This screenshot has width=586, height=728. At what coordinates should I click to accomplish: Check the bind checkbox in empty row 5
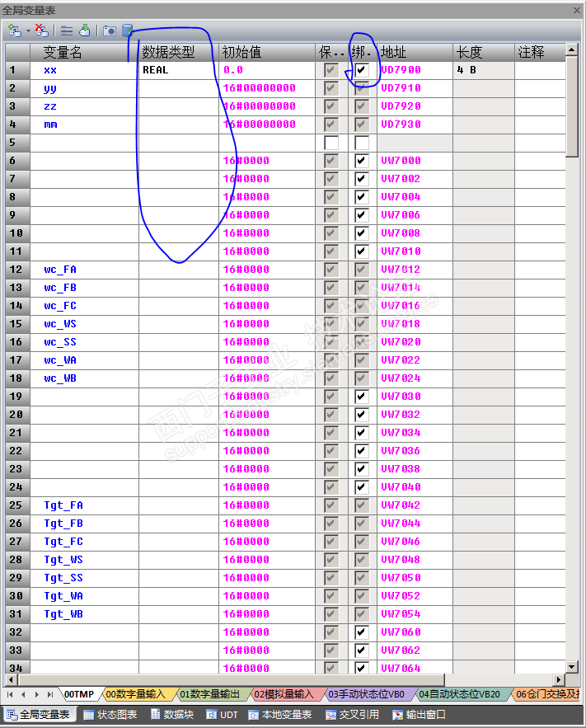click(x=362, y=143)
